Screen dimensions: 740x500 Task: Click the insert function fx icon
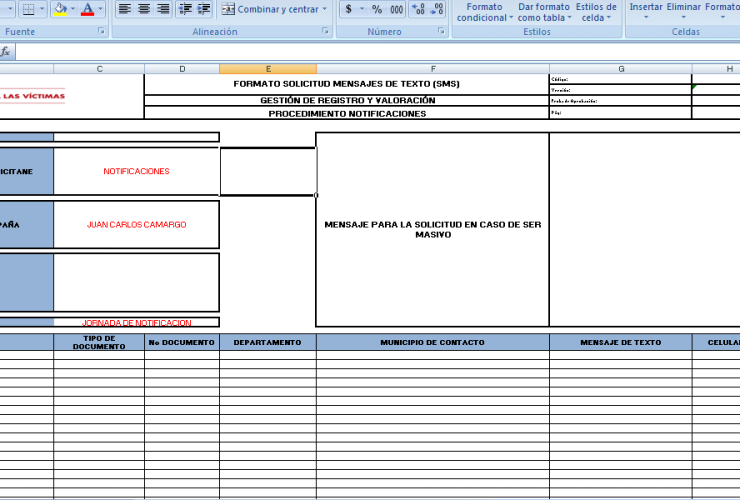pyautogui.click(x=6, y=51)
